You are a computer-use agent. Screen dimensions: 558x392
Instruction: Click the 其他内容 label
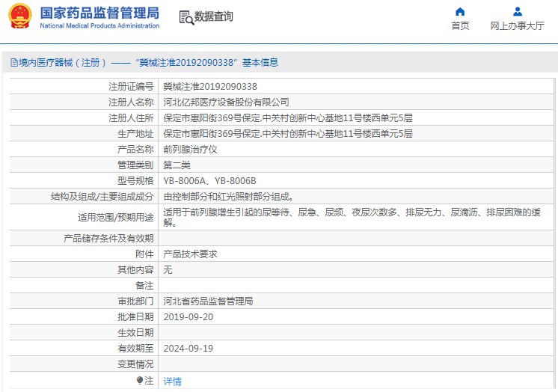point(135,270)
